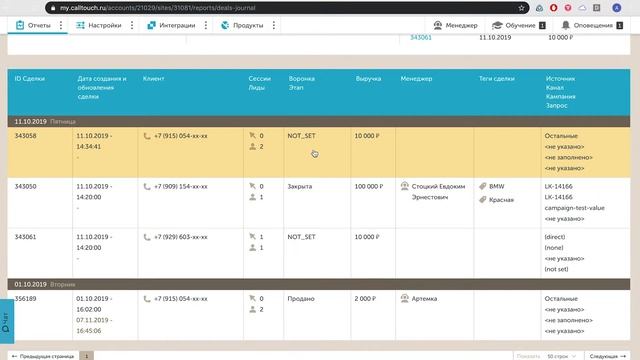Click the Красная tag icon
This screenshot has height=360, width=640.
(482, 200)
